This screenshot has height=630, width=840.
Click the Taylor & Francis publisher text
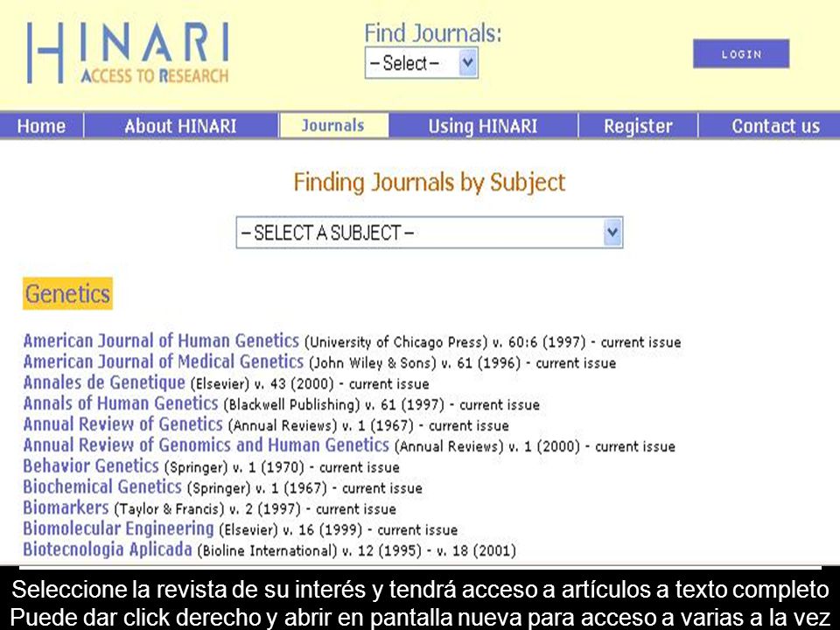tap(169, 509)
